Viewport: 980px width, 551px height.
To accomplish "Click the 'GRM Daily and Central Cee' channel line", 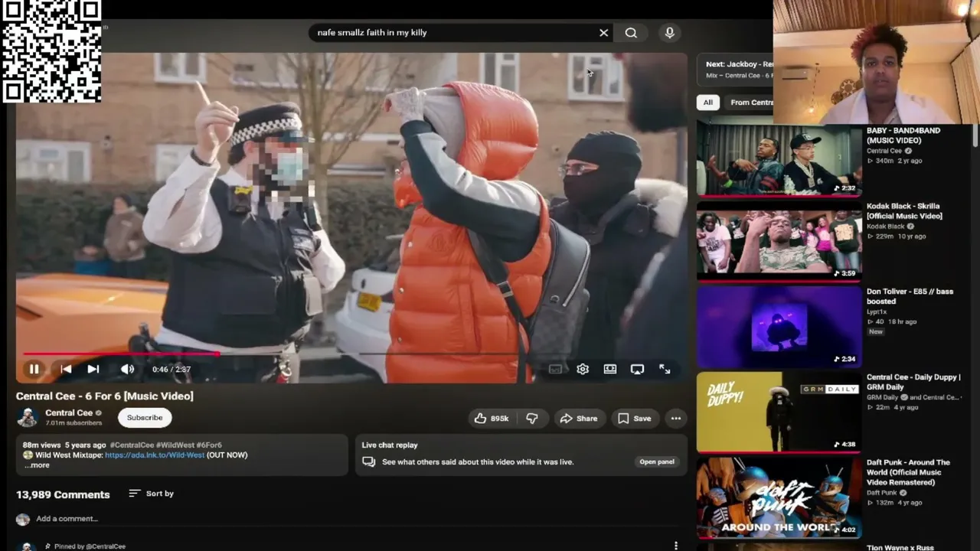I will pos(913,397).
